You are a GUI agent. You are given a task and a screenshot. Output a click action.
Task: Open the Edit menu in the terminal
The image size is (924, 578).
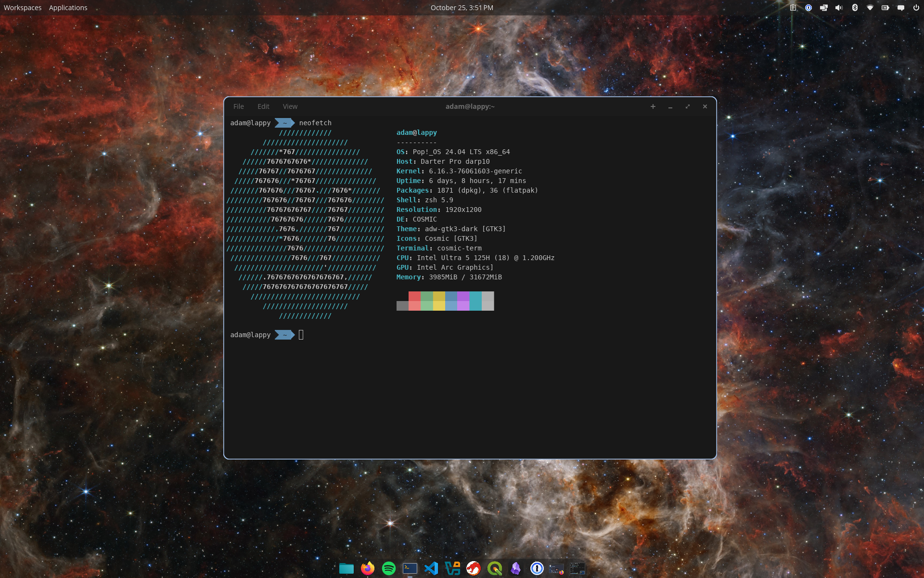point(263,106)
